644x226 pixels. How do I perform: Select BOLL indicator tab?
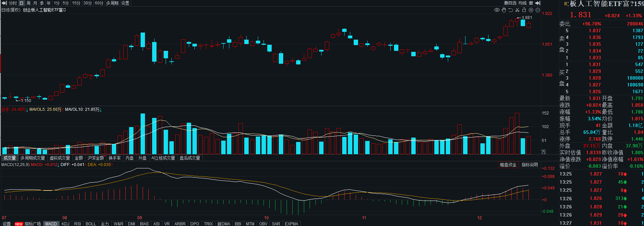tap(91, 224)
